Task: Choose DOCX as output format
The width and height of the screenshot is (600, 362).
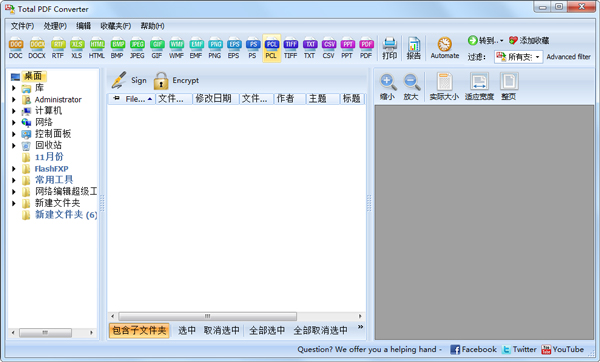Action: (x=37, y=49)
